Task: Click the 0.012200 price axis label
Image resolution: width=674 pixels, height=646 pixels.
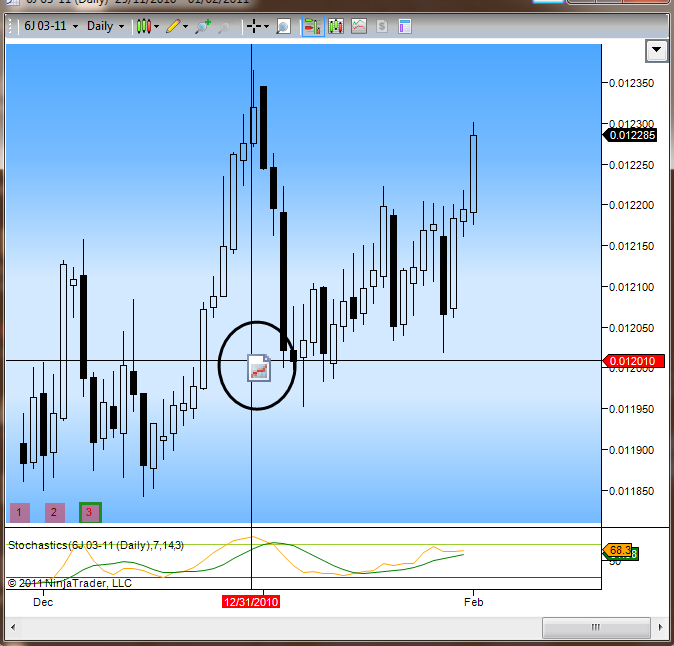Action: click(x=631, y=205)
